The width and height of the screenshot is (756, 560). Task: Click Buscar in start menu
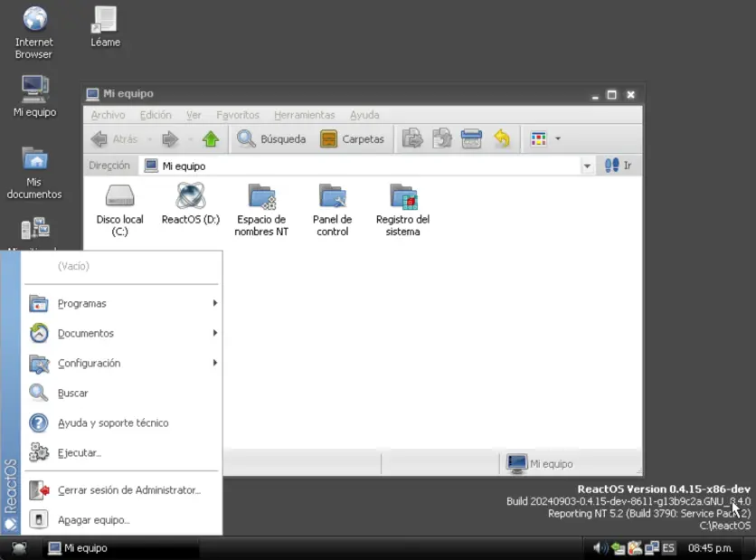pos(123,394)
